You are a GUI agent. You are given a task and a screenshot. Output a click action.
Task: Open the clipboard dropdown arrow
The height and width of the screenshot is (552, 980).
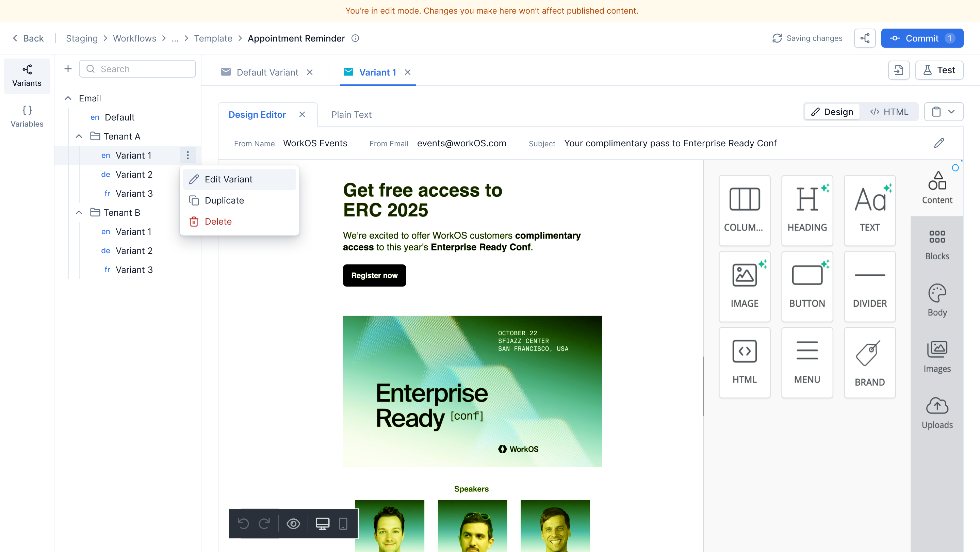pyautogui.click(x=951, y=112)
